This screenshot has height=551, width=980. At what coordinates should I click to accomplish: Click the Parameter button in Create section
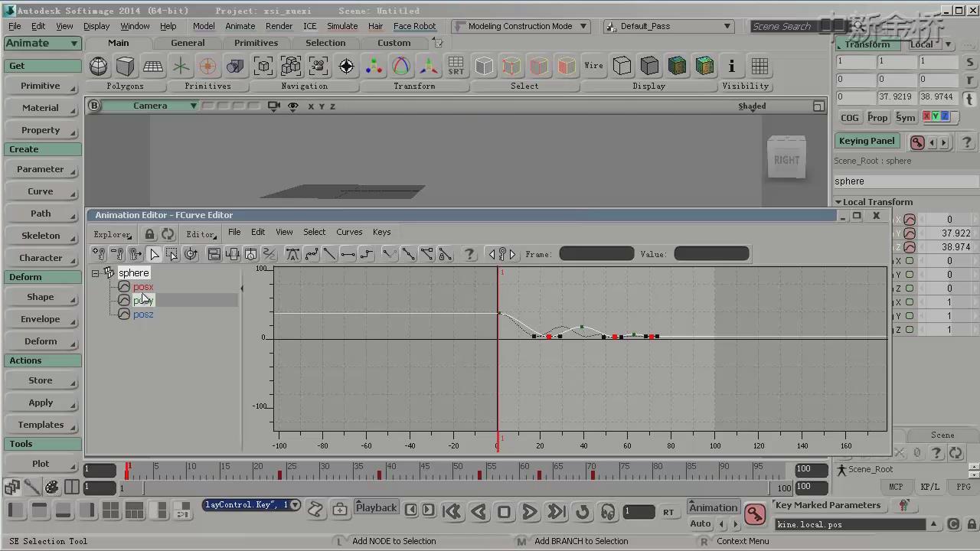click(41, 169)
